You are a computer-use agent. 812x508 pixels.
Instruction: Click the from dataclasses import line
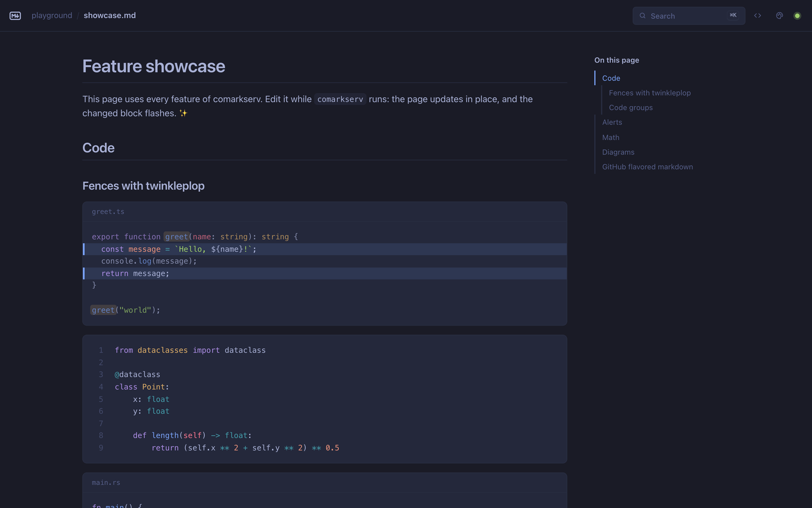(190, 350)
